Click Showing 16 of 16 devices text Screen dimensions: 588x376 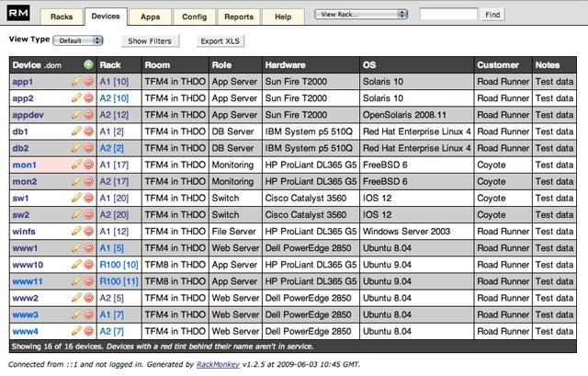pos(57,347)
